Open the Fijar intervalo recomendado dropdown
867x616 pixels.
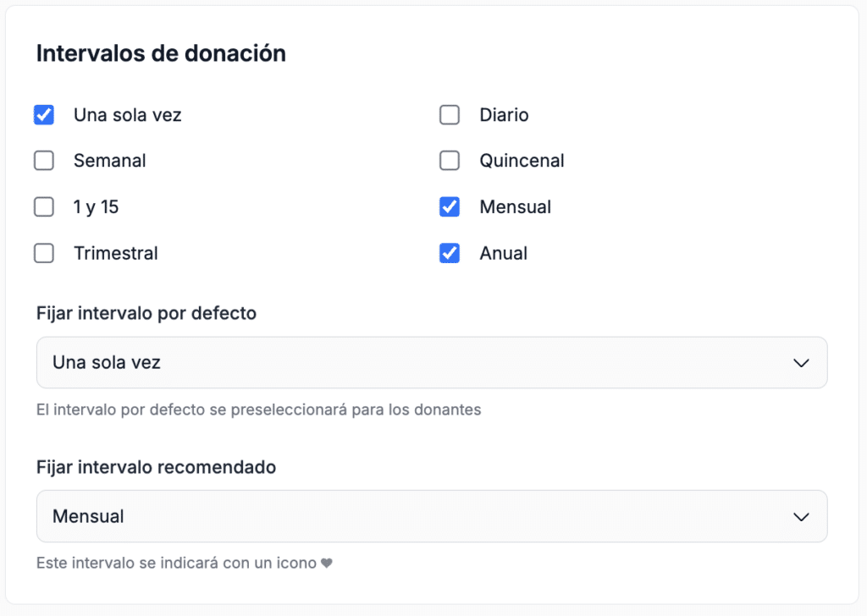[x=432, y=516]
